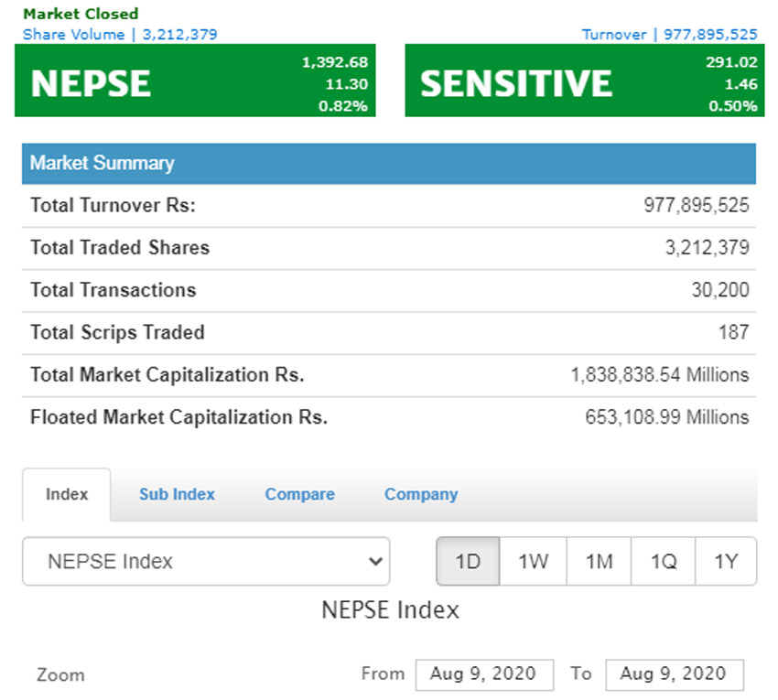Show the 1Y chart range
Image resolution: width=778 pixels, height=700 pixels.
click(x=726, y=561)
